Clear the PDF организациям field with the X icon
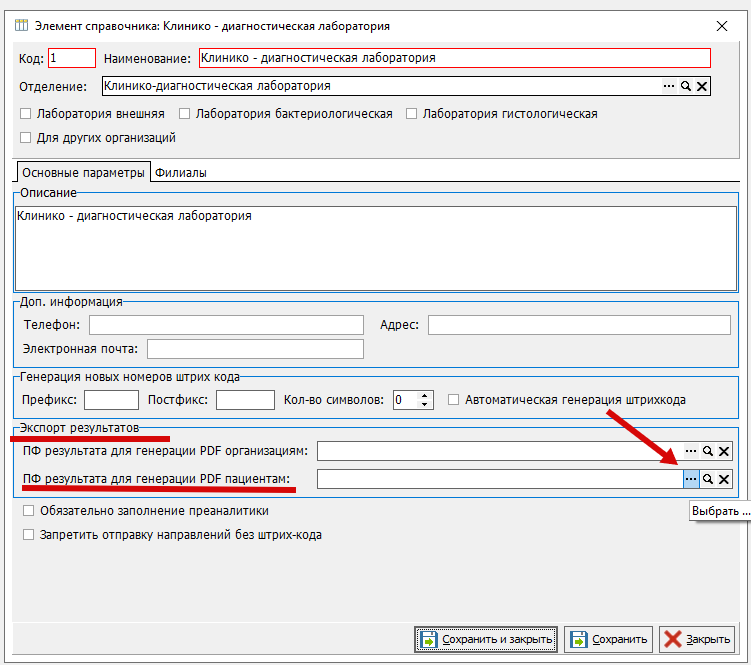 [x=724, y=452]
